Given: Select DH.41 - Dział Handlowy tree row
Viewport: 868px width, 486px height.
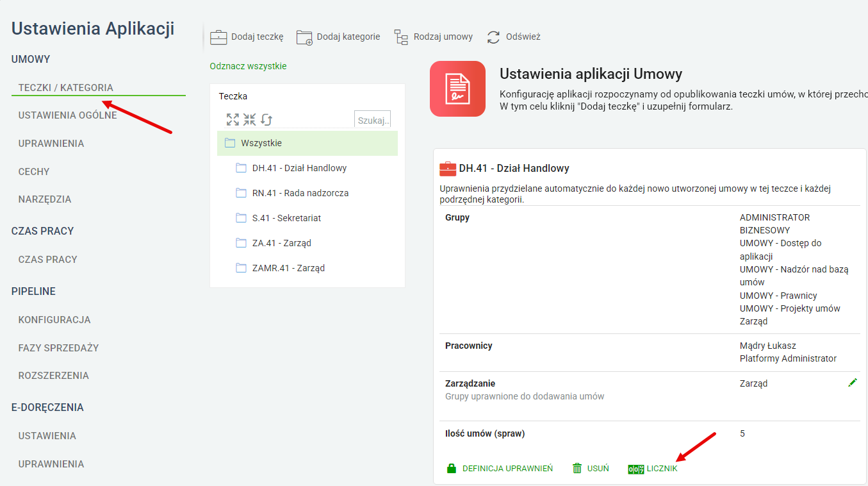Looking at the screenshot, I should pyautogui.click(x=307, y=168).
